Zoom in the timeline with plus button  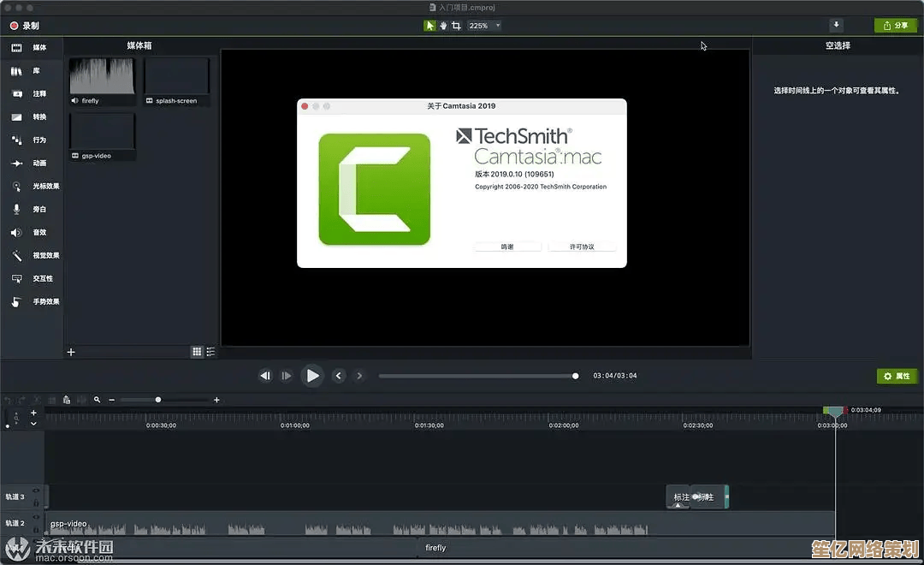pos(216,400)
